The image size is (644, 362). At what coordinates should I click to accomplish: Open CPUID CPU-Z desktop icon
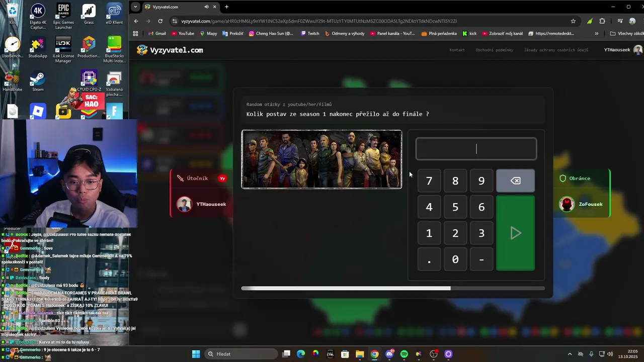[x=89, y=81]
